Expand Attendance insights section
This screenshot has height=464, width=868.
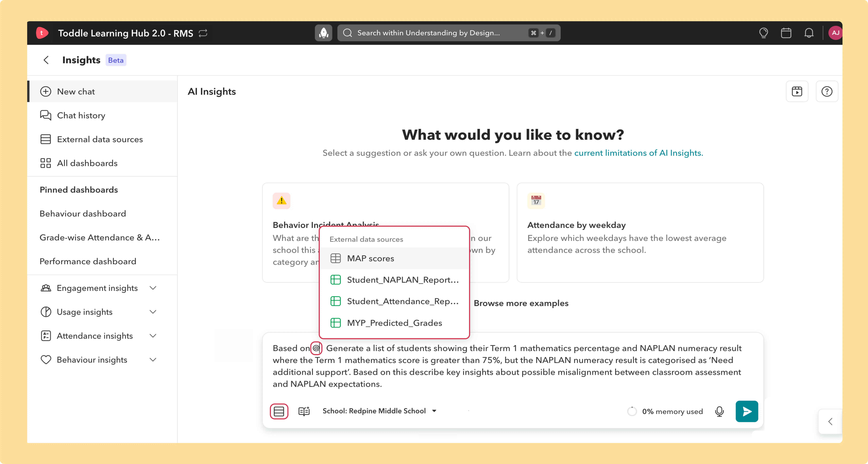coord(99,336)
